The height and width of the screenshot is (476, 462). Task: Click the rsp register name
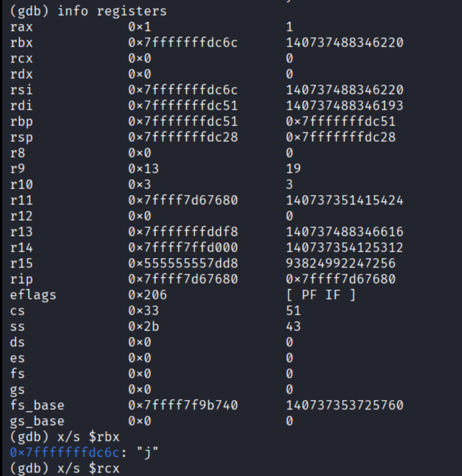[x=22, y=137]
